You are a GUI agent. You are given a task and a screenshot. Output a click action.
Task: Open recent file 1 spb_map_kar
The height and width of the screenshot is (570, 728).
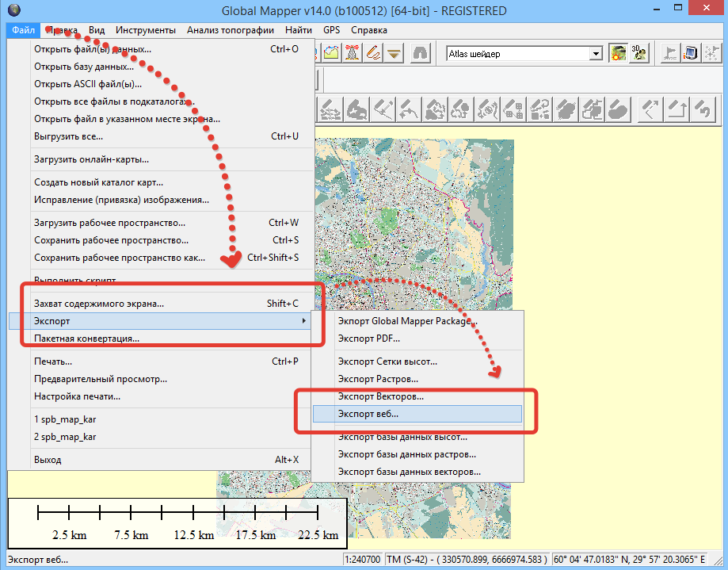[x=65, y=419]
